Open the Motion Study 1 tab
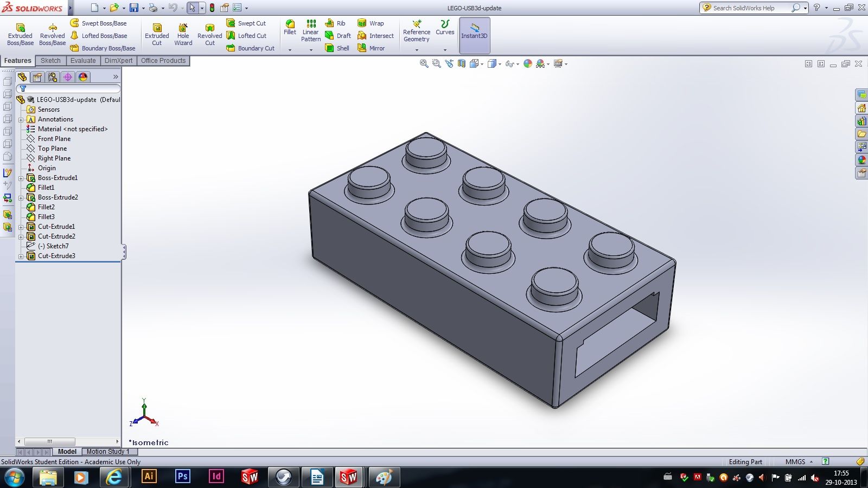Viewport: 868px width, 488px height. coord(107,451)
